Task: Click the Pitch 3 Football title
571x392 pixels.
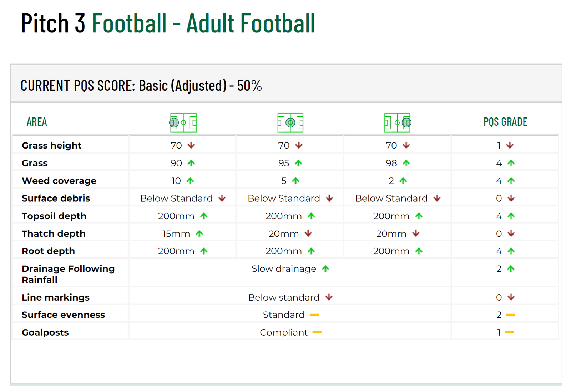Action: click(x=168, y=24)
